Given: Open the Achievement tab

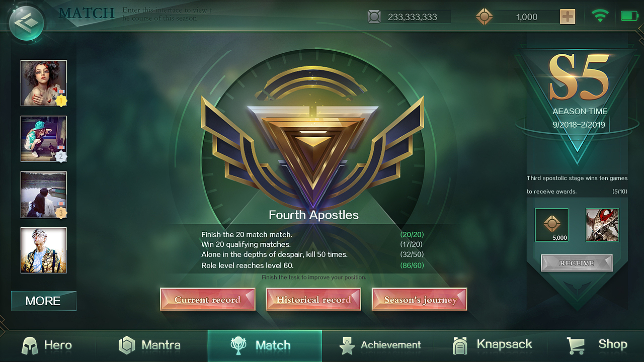Looking at the screenshot, I should coord(380,345).
